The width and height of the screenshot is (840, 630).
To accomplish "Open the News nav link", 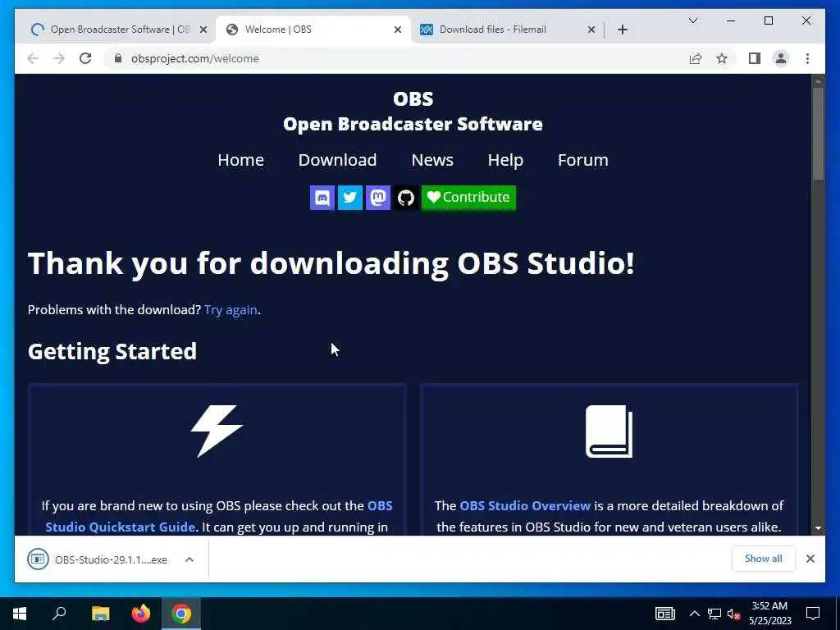I will [x=432, y=160].
